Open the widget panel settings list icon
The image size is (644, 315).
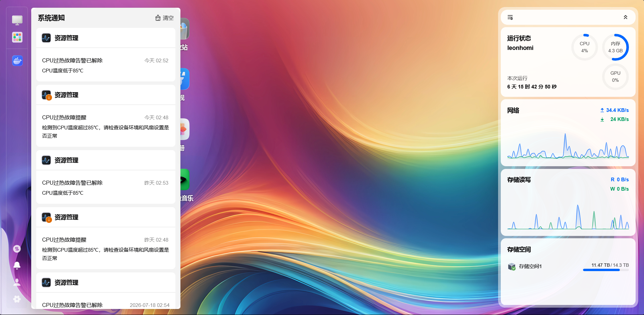point(510,17)
